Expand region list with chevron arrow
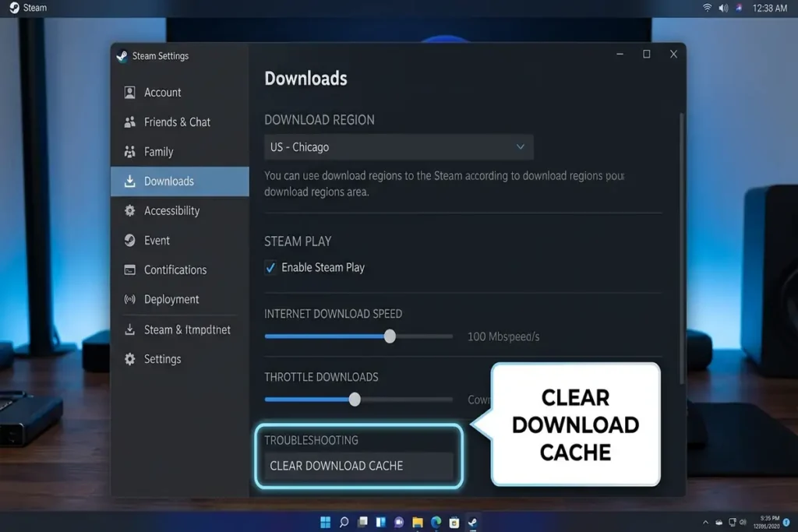Image resolution: width=798 pixels, height=532 pixels. tap(520, 146)
